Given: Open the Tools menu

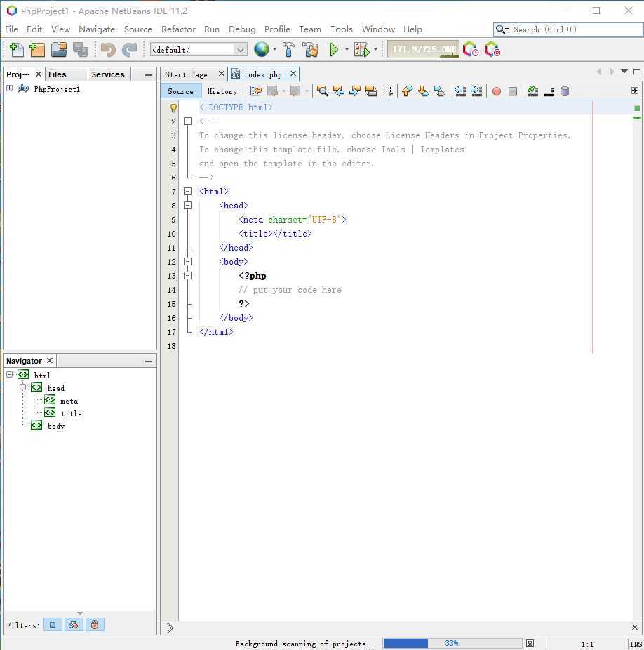Looking at the screenshot, I should (x=341, y=29).
